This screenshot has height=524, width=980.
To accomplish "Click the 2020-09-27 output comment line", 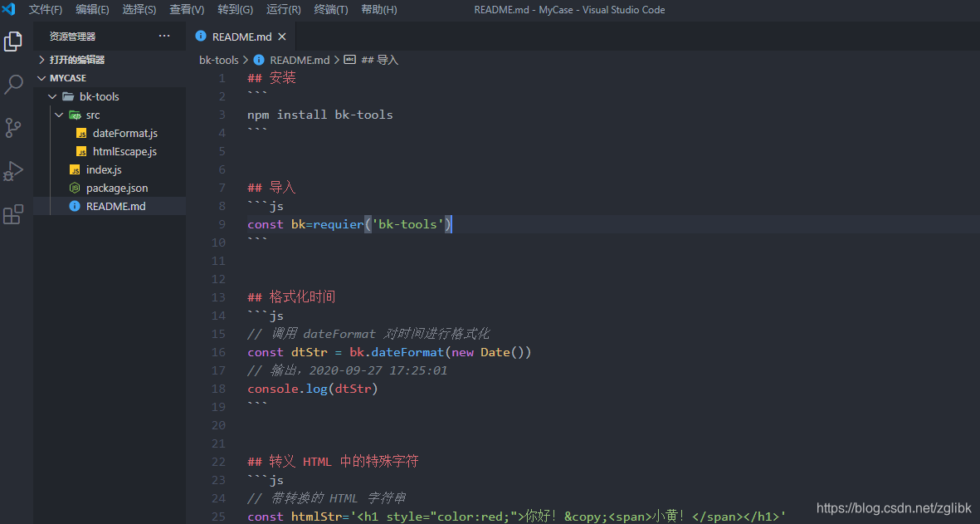I will coord(348,370).
